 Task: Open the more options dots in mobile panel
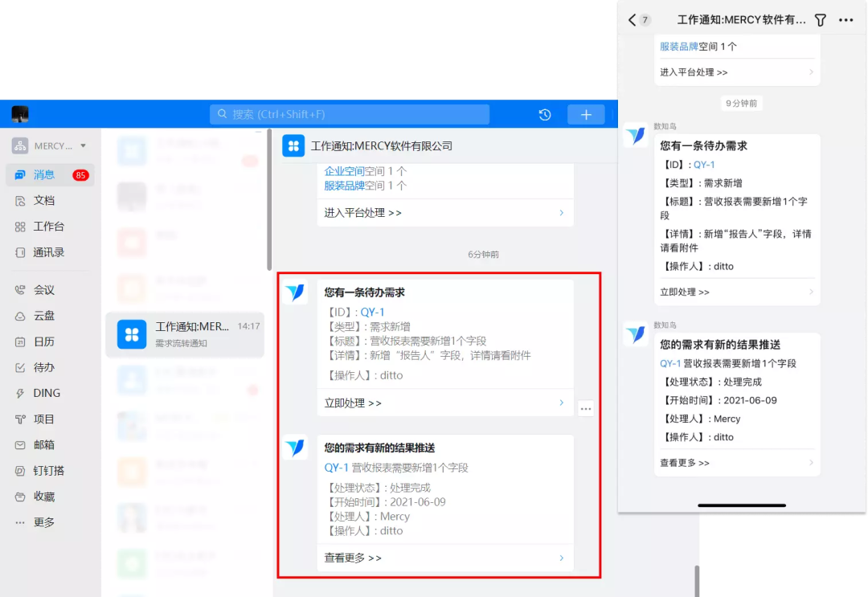coord(845,20)
